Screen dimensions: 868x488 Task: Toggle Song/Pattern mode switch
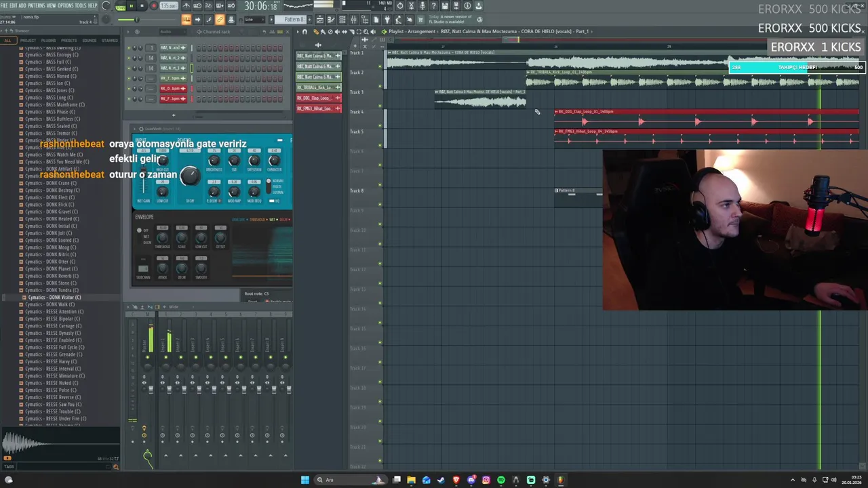121,6
